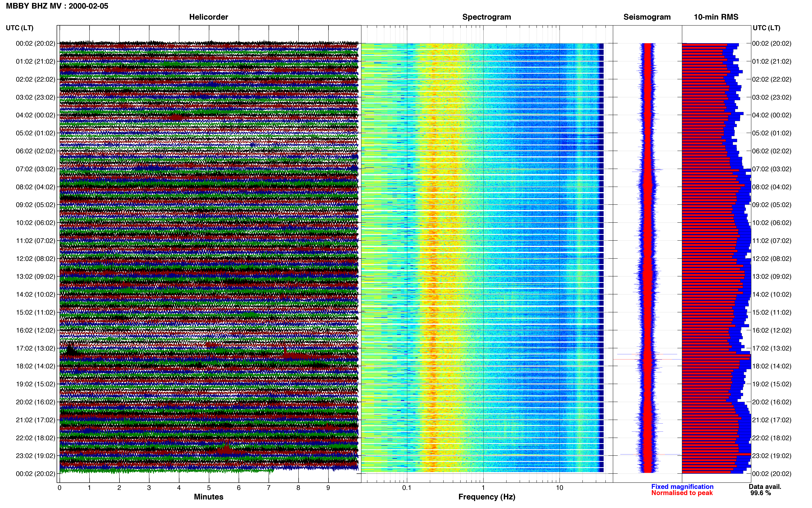Click the '10' frequency tick label
The width and height of the screenshot is (812, 508).
coord(559,487)
